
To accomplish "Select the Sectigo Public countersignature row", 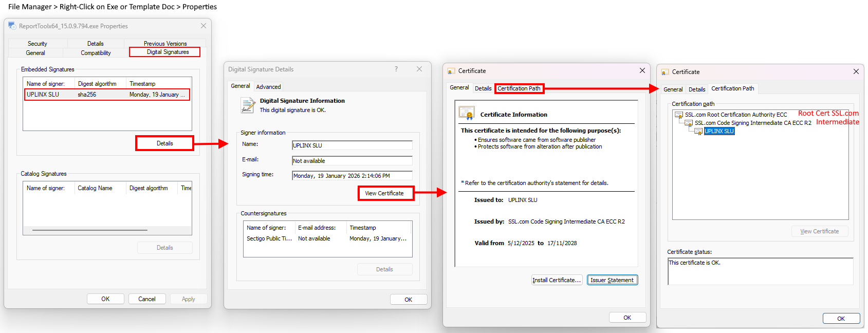I will coord(327,238).
